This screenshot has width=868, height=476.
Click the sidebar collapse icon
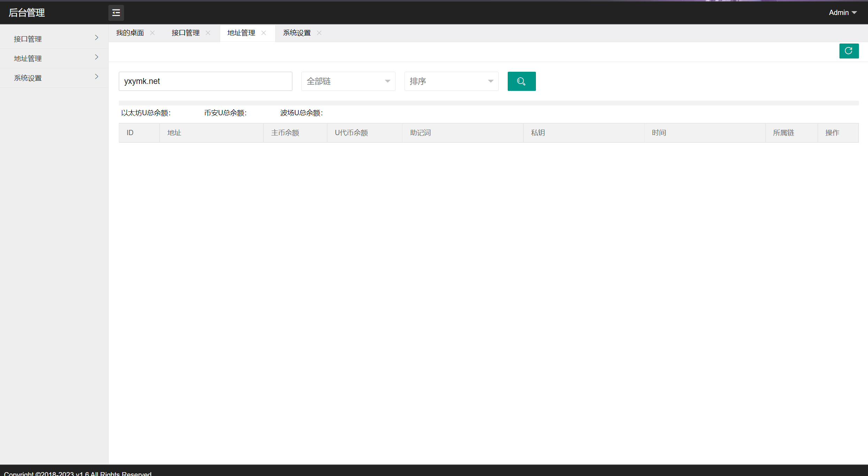(116, 13)
